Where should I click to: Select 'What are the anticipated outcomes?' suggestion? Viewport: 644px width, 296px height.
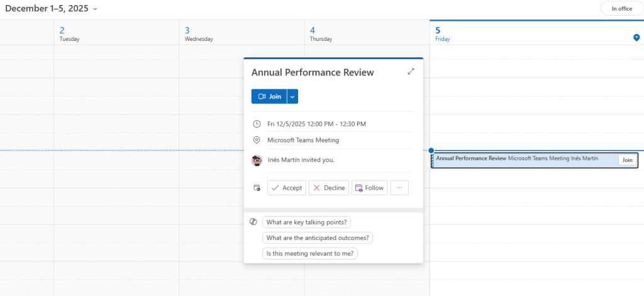pyautogui.click(x=318, y=238)
